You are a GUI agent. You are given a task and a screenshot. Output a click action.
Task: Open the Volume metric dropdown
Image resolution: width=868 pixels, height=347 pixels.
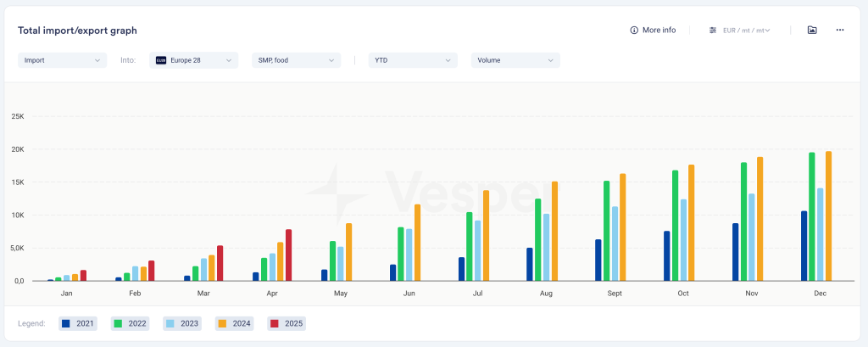tap(515, 60)
